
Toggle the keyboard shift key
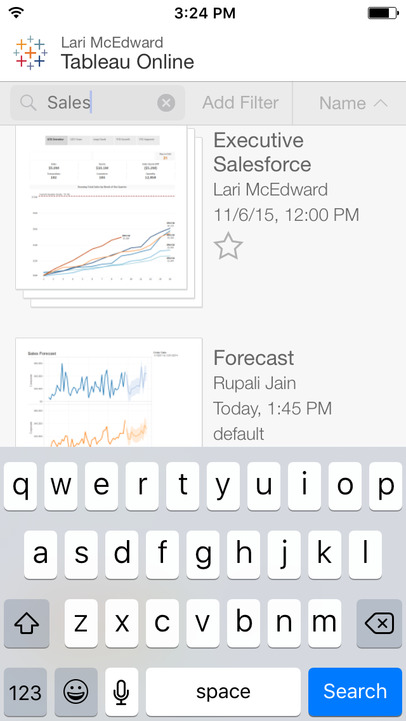26,624
